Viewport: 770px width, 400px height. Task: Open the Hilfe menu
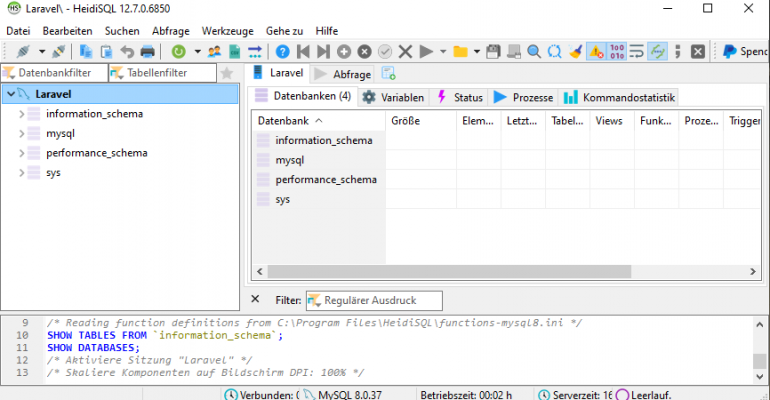[x=327, y=31]
